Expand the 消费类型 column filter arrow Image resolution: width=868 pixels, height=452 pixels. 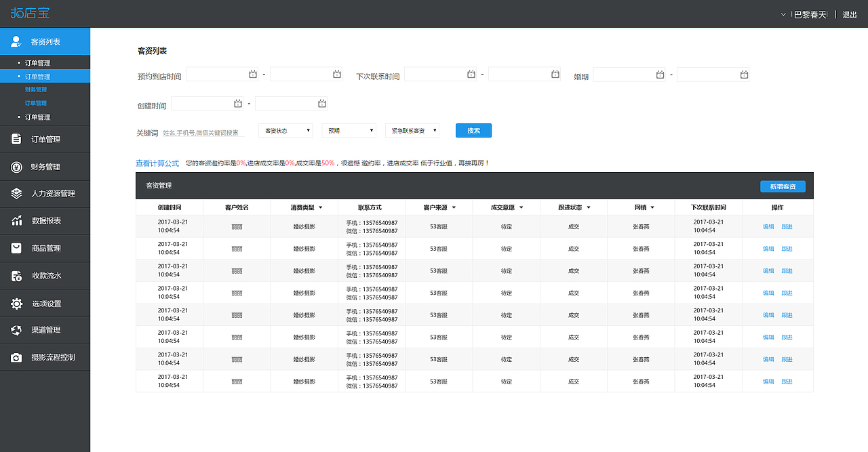(x=321, y=207)
